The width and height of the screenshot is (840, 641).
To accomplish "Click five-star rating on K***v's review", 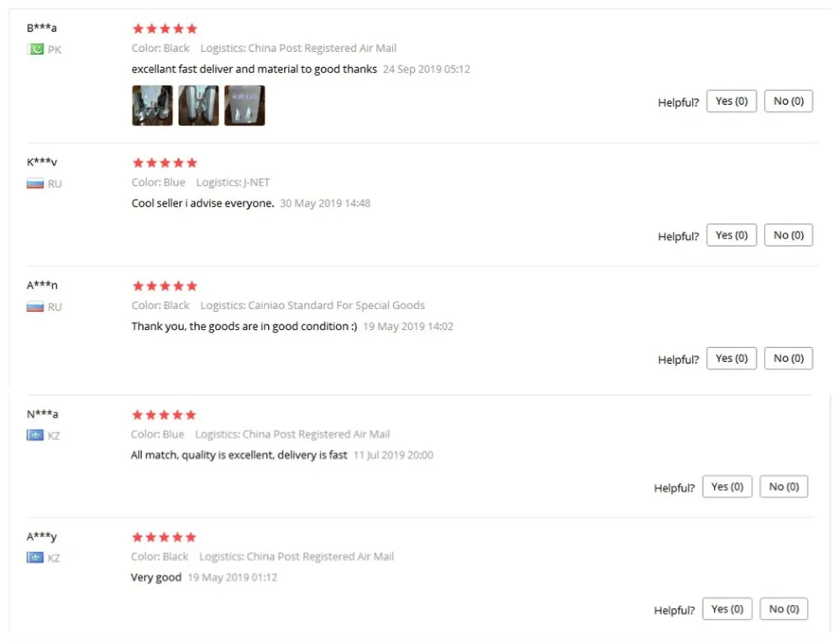I will click(165, 162).
